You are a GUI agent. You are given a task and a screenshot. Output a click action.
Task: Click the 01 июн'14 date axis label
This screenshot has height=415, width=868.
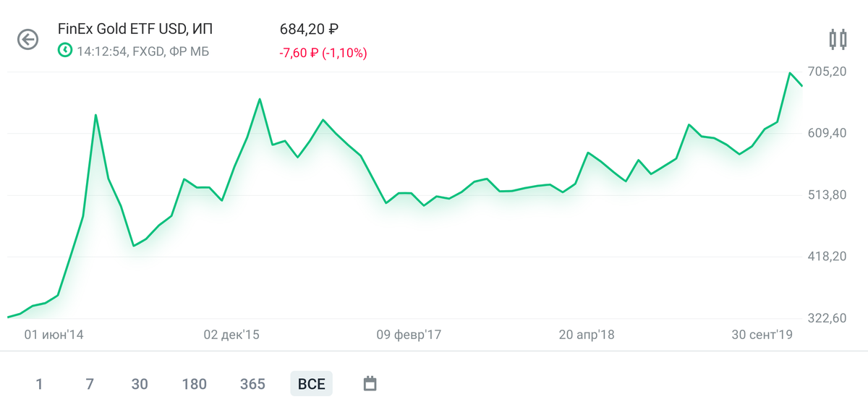(x=54, y=335)
